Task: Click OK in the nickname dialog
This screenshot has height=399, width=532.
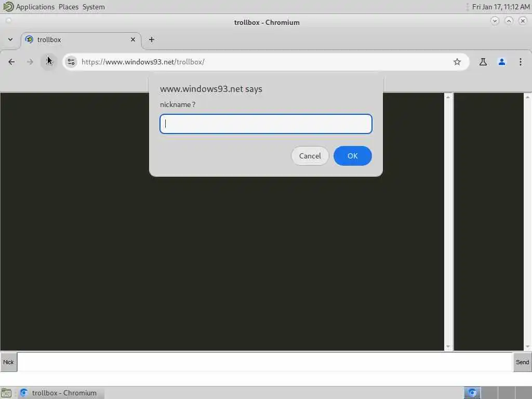Action: pos(353,156)
